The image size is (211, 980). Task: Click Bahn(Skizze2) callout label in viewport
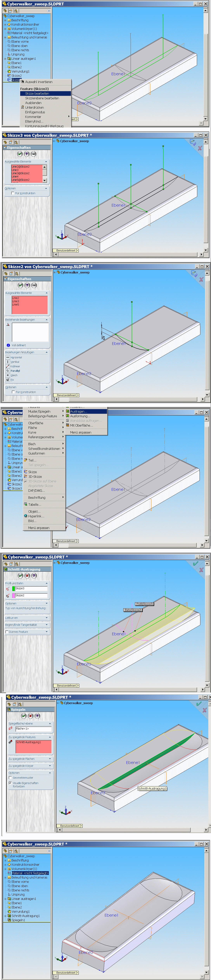[133, 610]
